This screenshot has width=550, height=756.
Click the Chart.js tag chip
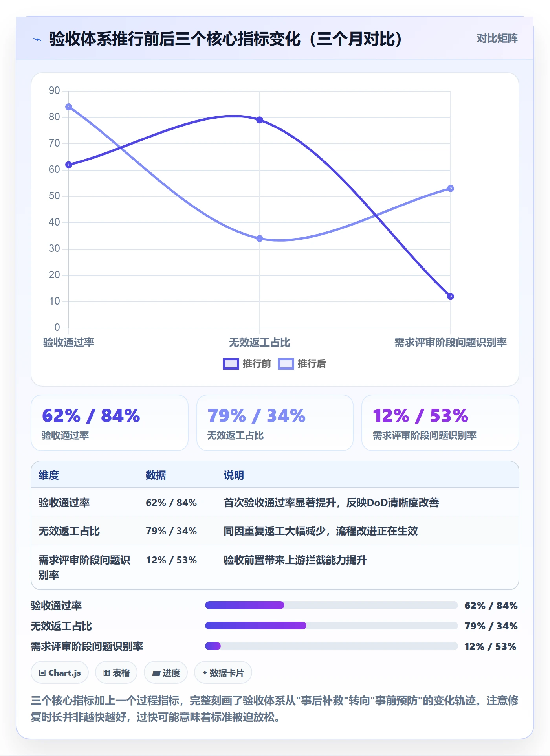(60, 673)
